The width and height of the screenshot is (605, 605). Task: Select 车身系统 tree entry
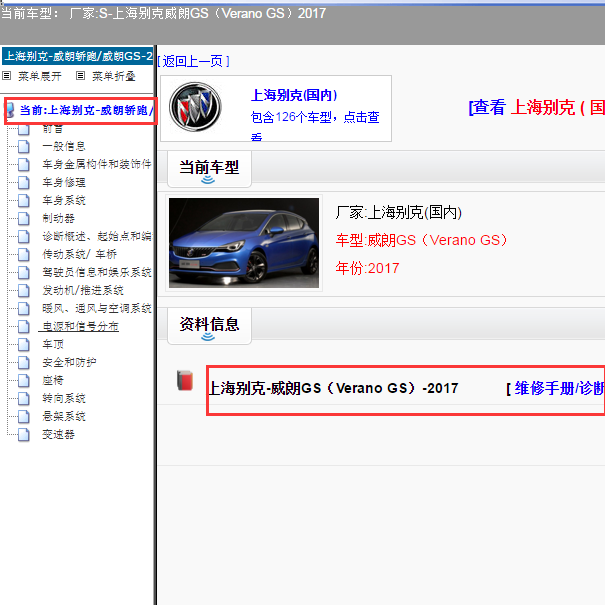64,200
